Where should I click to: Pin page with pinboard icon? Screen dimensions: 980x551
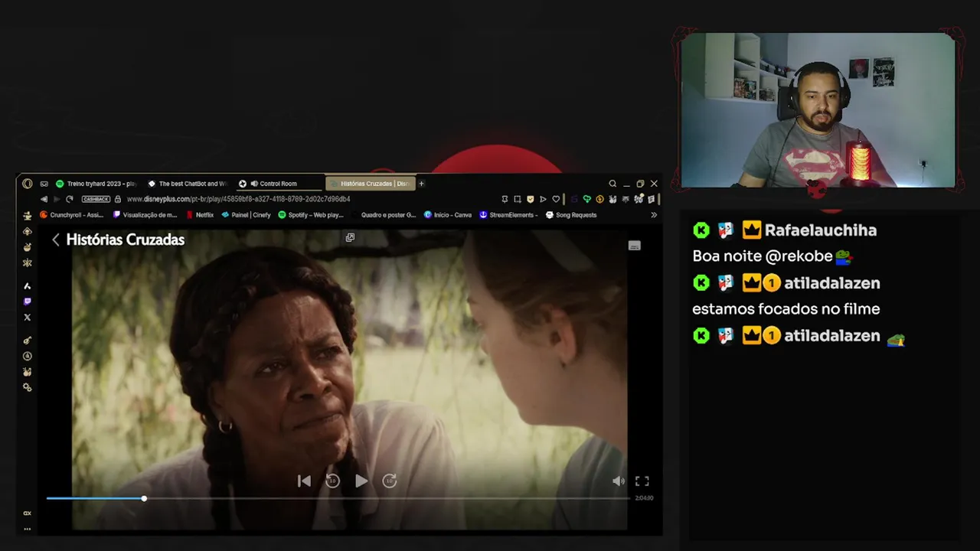tap(505, 199)
